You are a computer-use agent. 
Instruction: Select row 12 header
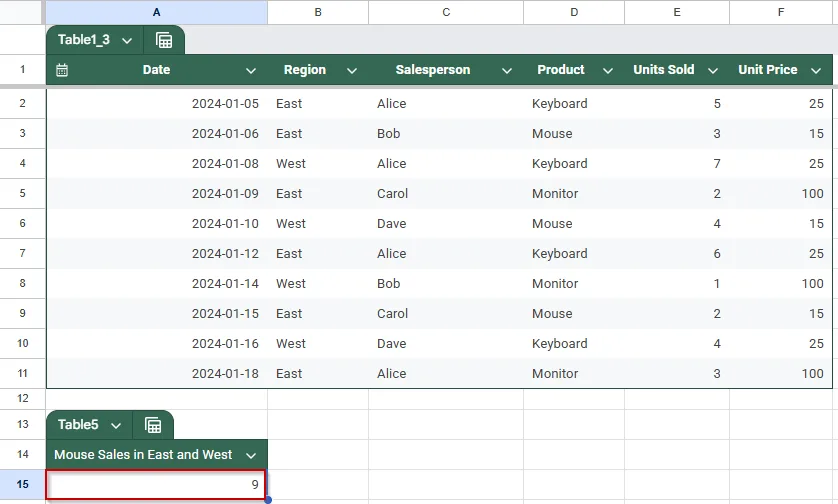click(x=22, y=398)
